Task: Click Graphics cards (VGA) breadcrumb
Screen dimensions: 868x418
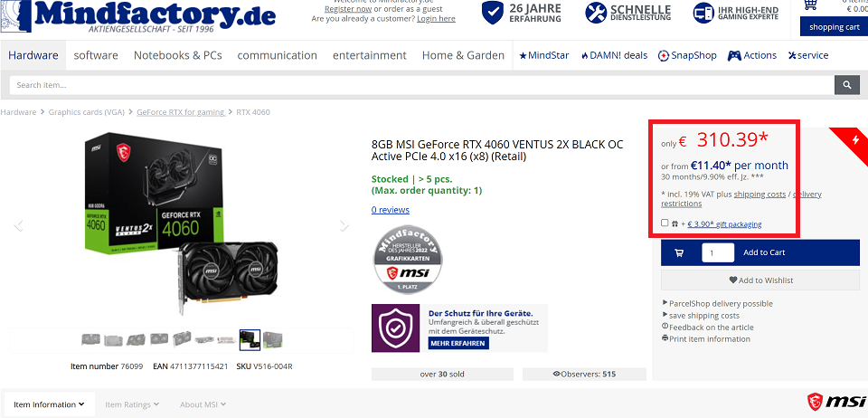Action: [87, 112]
